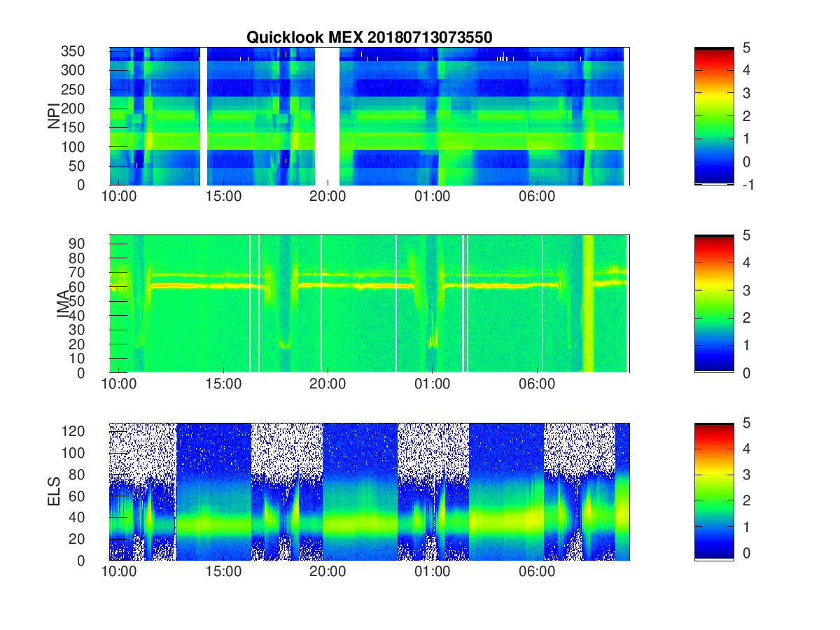Click the "01:00" time label under IMA plot

click(x=433, y=384)
